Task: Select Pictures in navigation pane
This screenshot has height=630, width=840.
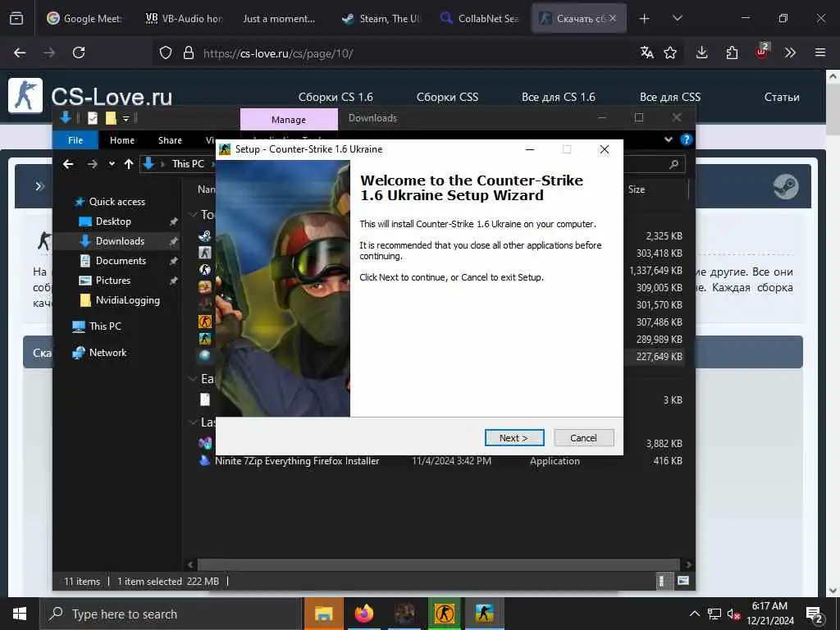Action: [113, 281]
